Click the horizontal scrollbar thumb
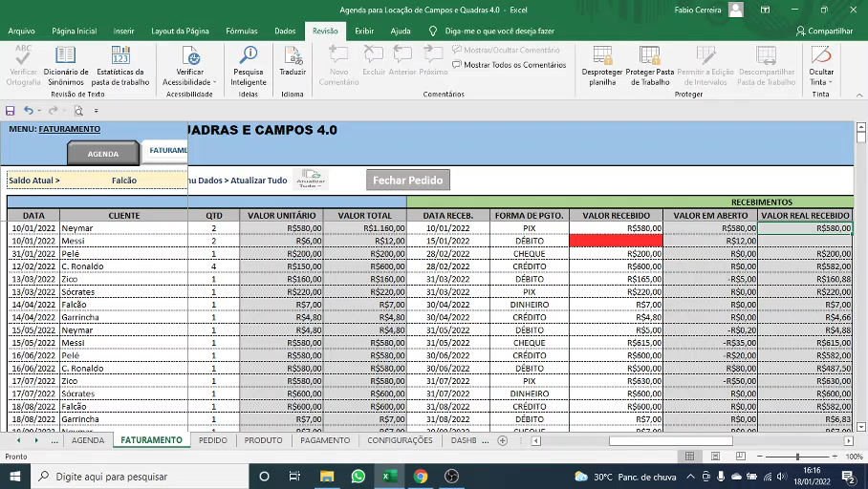This screenshot has height=489, width=868. pyautogui.click(x=671, y=441)
